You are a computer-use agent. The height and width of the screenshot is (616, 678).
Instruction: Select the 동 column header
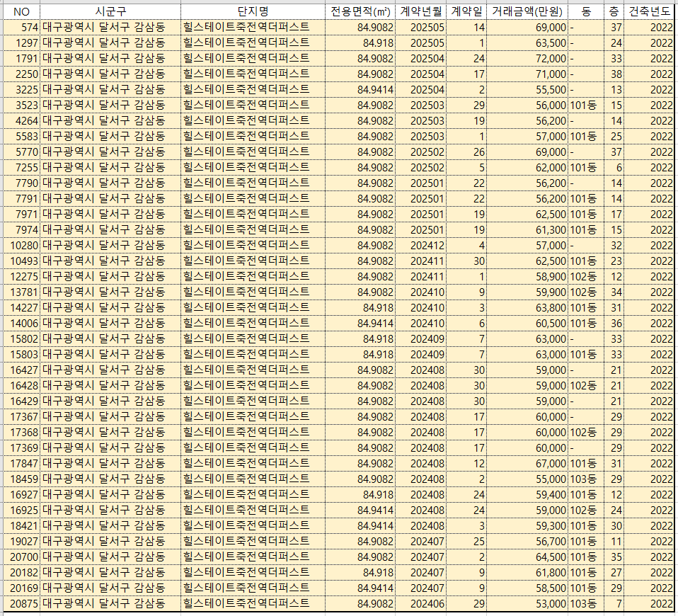[x=586, y=11]
